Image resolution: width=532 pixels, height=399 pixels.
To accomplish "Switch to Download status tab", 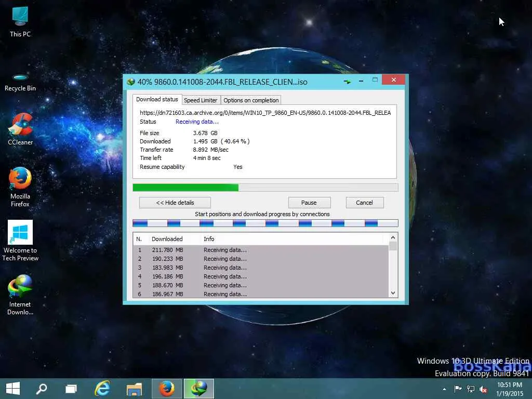I will (x=157, y=99).
